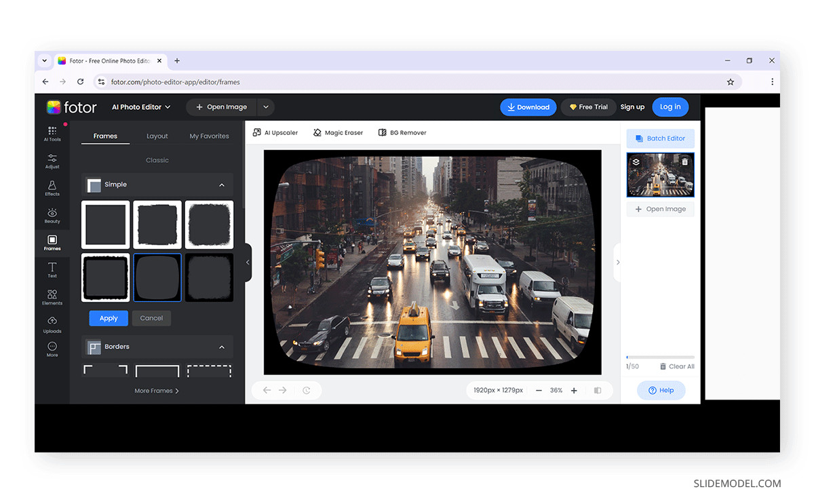Open the Uploads panel
The height and width of the screenshot is (504, 814).
pos(52,325)
